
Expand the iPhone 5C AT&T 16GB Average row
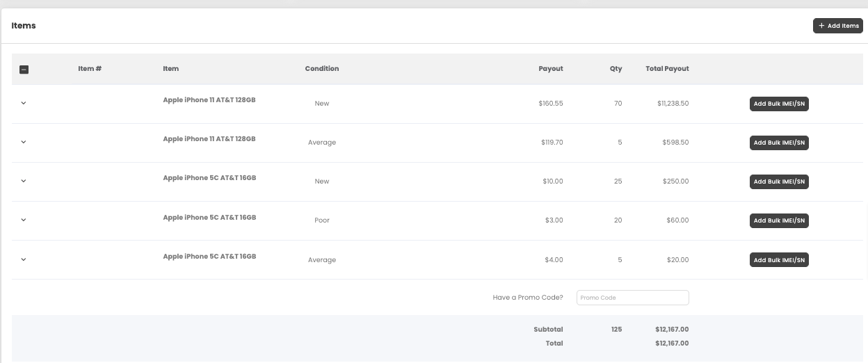tap(24, 259)
